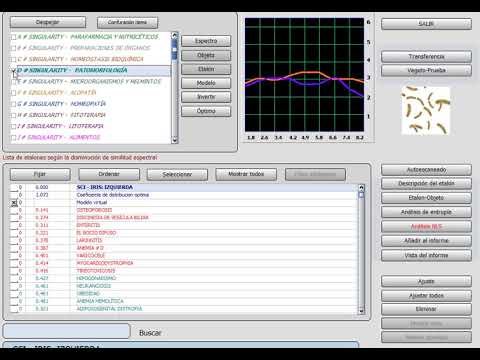Check group G Homeopatía checkbox
480x360 pixels.
click(14, 104)
